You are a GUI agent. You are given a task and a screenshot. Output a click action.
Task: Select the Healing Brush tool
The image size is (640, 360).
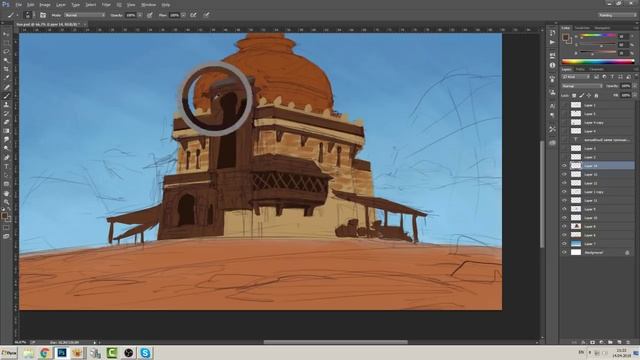pos(6,87)
